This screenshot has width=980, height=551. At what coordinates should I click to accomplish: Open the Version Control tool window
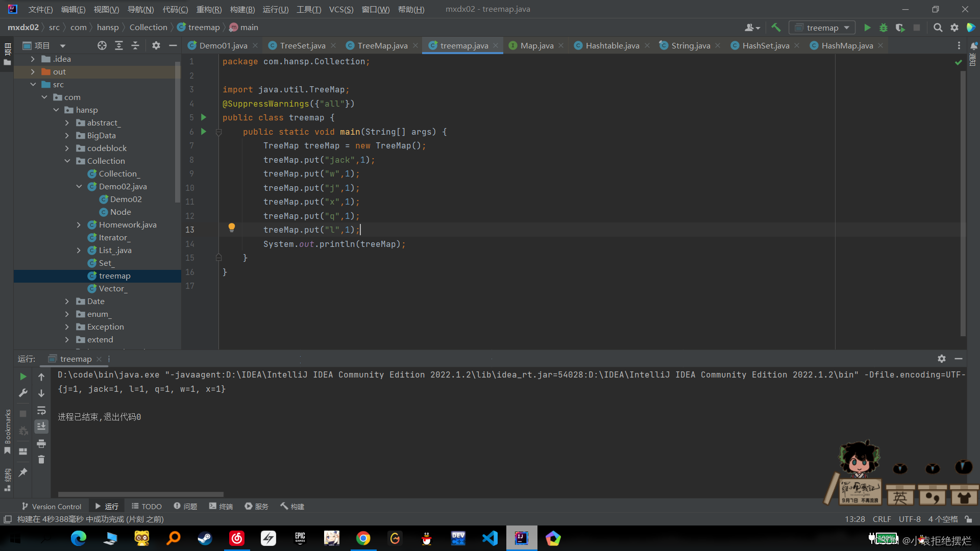click(52, 506)
